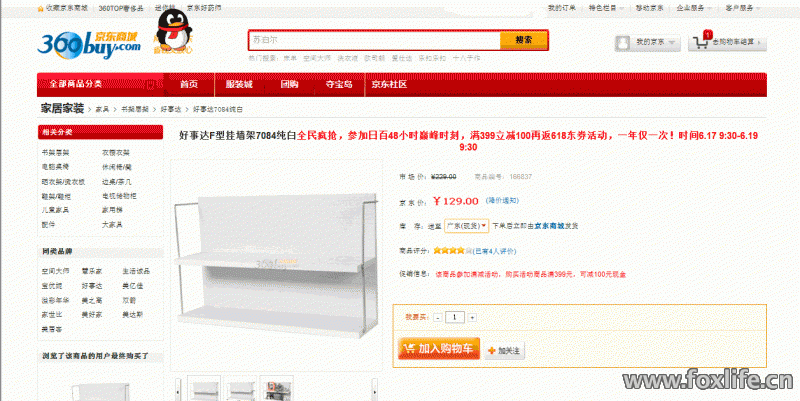Open the 广东(现货) region dropdown
This screenshot has height=401, width=800.
pyautogui.click(x=466, y=225)
